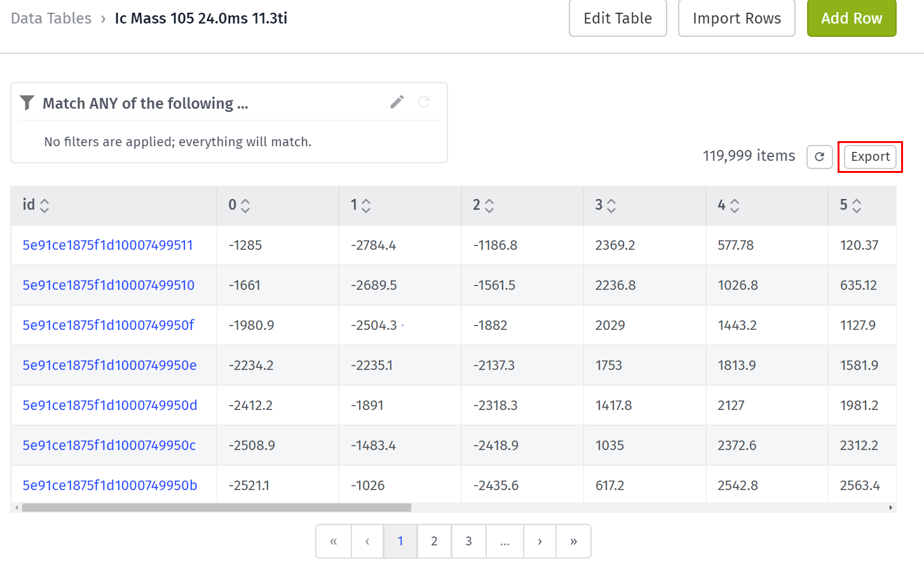Click the pagination ellipsis for more pages
The width and height of the screenshot is (924, 567).
(x=505, y=542)
